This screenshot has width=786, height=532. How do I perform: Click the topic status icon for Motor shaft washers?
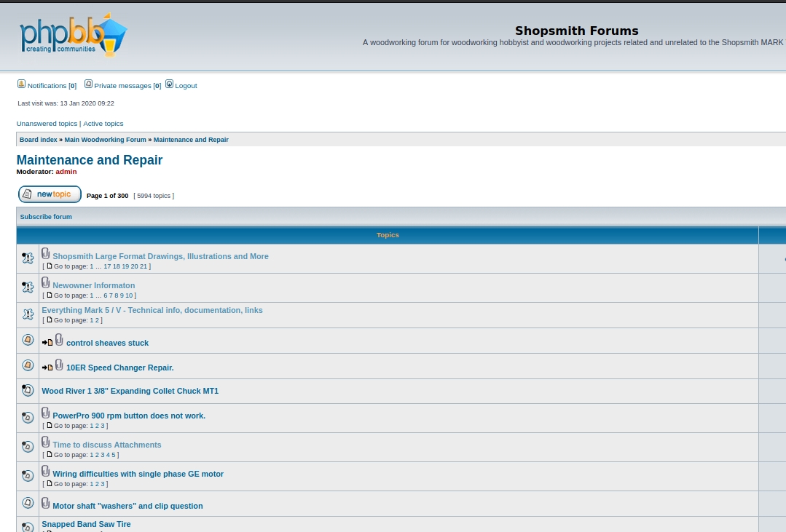(28, 502)
